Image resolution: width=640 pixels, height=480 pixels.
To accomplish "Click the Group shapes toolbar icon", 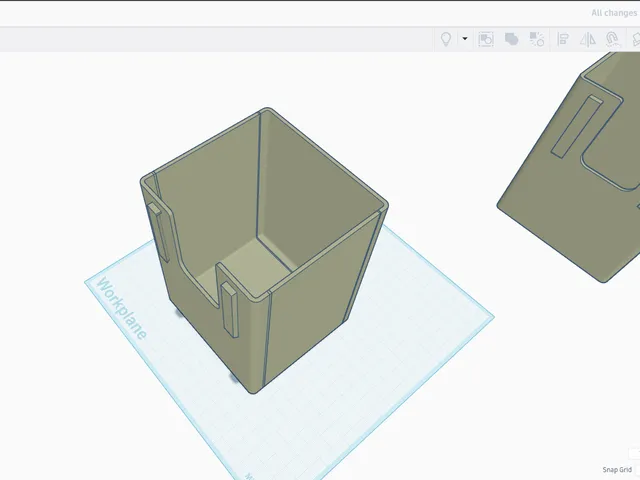I will (511, 39).
